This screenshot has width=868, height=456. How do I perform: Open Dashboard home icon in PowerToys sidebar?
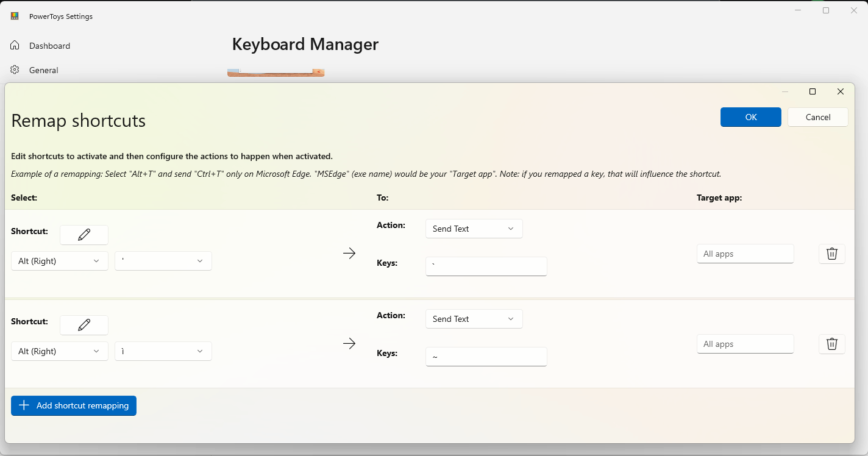(15, 45)
